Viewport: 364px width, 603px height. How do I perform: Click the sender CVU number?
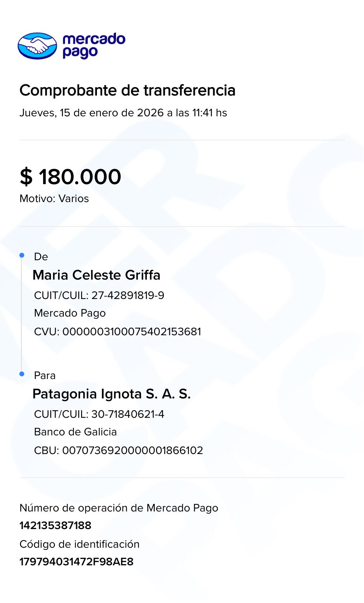point(117,331)
